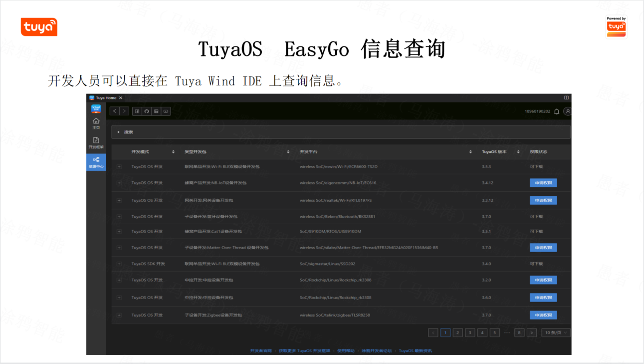Click version cell 3.4.12
Viewport: 644px width, 364px height.
[x=487, y=183]
